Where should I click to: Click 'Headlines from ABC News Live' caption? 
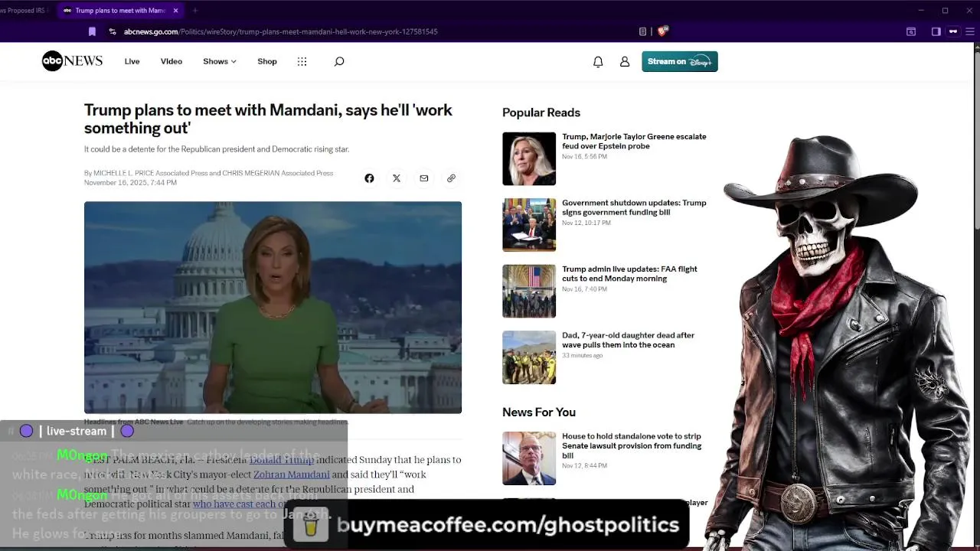pyautogui.click(x=134, y=422)
